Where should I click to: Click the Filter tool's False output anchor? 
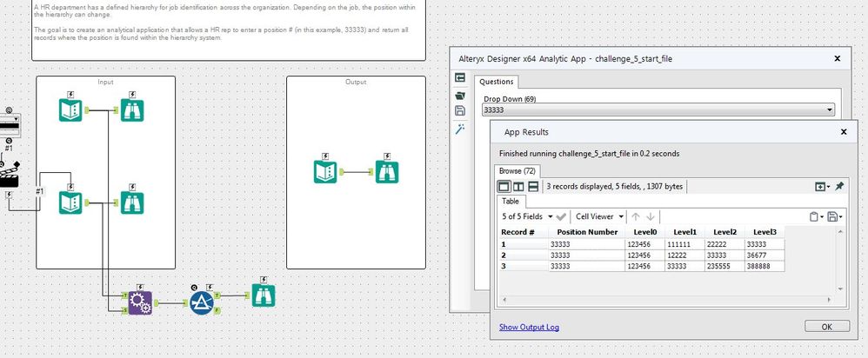pyautogui.click(x=217, y=310)
